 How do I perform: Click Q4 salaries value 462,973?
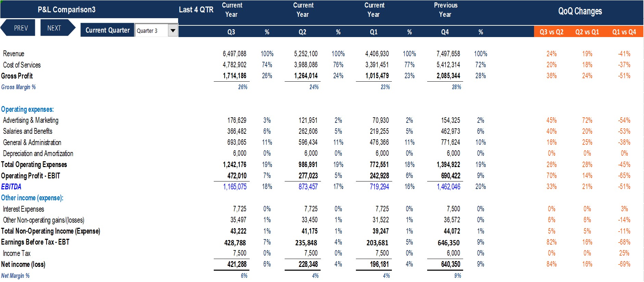[450, 131]
